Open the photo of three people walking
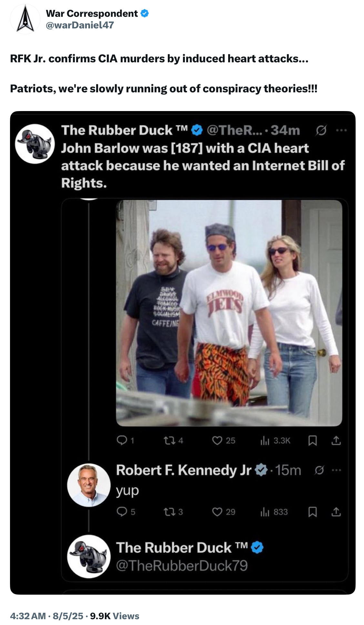Image resolution: width=364 pixels, height=625 pixels. coord(229,312)
